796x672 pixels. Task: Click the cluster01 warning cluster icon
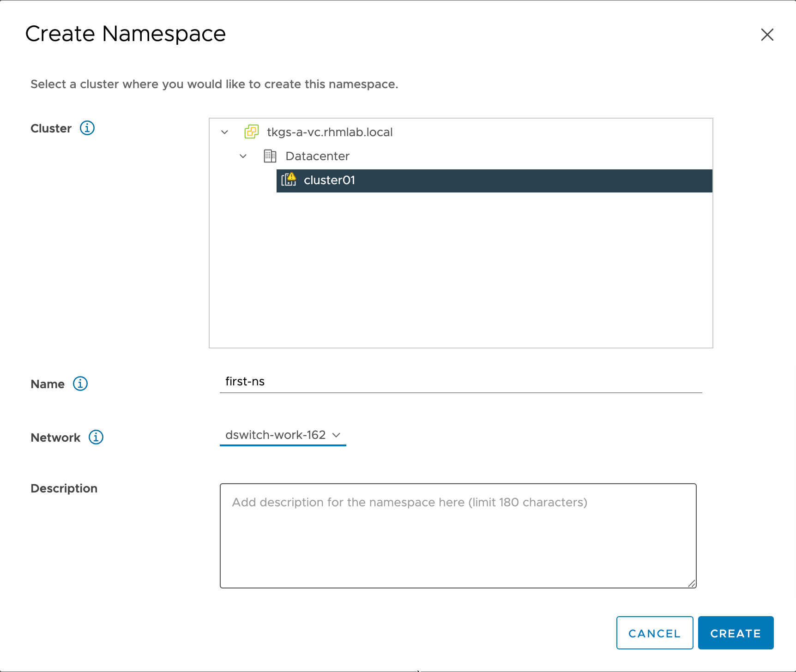[x=289, y=179]
